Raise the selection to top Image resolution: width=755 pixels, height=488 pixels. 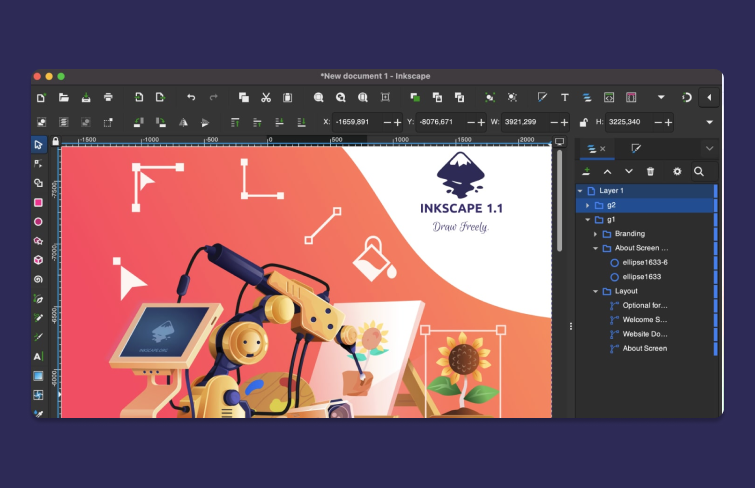(x=235, y=122)
